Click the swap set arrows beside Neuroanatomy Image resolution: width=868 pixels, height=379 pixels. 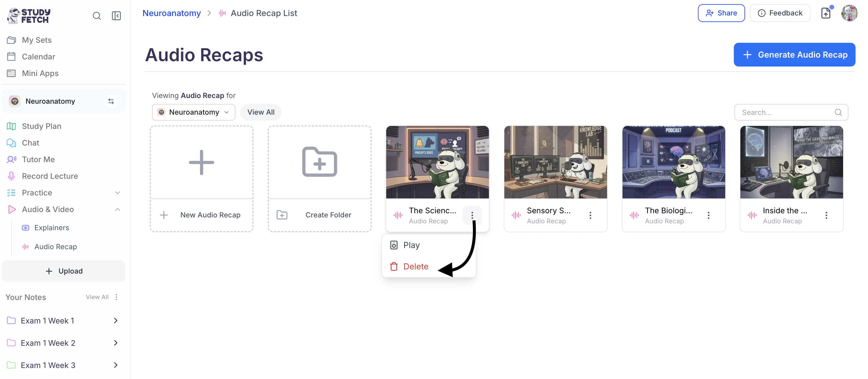tap(111, 101)
